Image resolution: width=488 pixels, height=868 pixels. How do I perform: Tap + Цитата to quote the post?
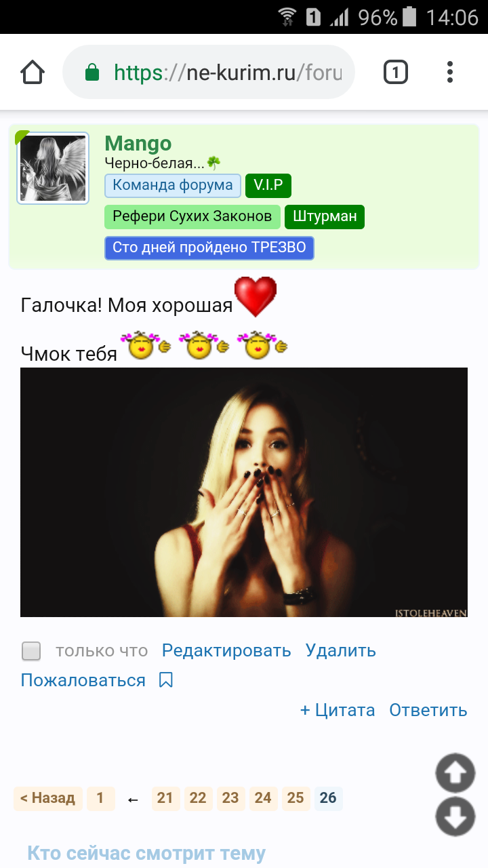[338, 710]
